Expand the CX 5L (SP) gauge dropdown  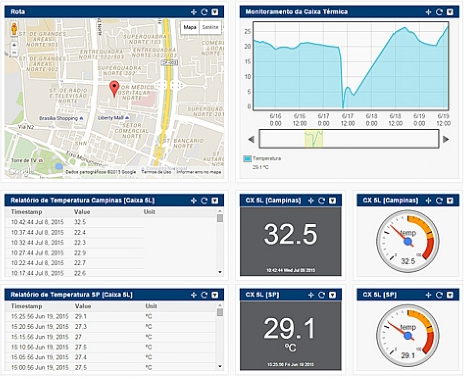[450, 295]
